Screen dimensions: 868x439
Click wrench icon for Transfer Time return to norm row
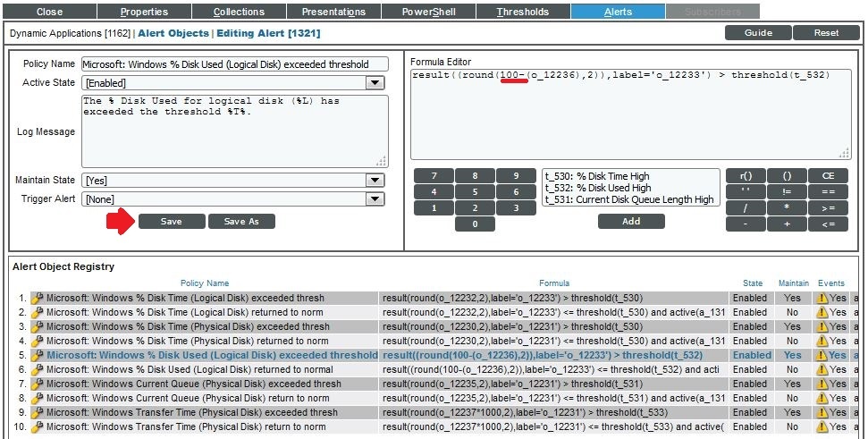click(38, 426)
